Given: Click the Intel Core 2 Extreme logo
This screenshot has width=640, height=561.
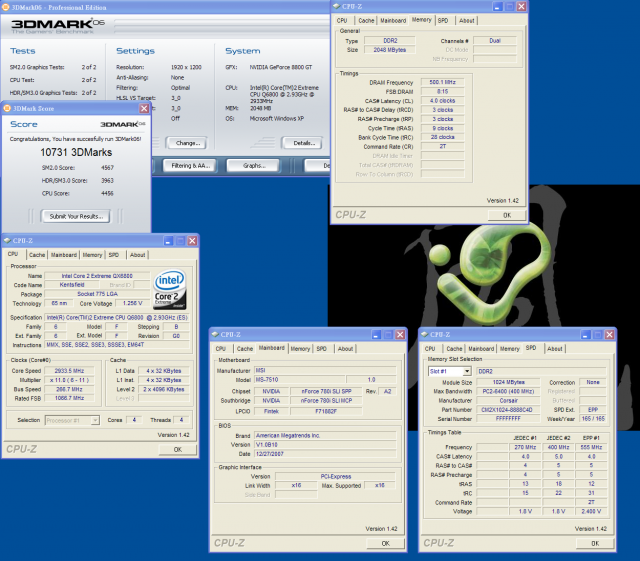Looking at the screenshot, I should click(170, 289).
